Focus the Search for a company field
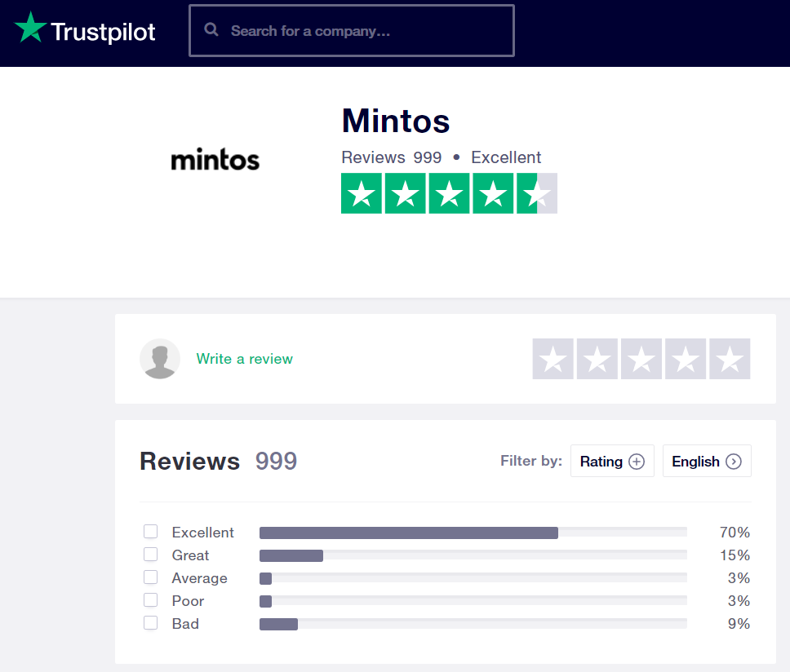790x672 pixels. coord(352,31)
